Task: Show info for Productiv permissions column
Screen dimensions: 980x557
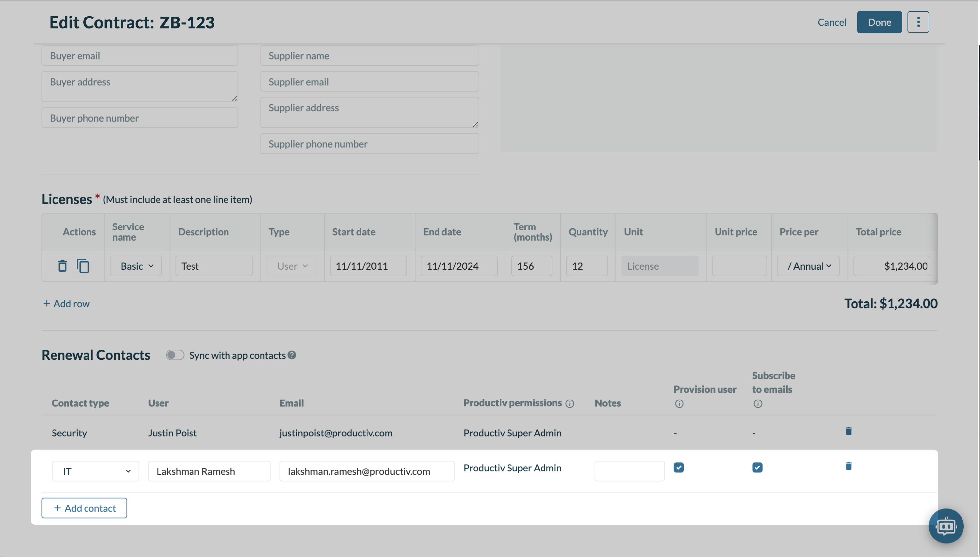Action: 570,404
